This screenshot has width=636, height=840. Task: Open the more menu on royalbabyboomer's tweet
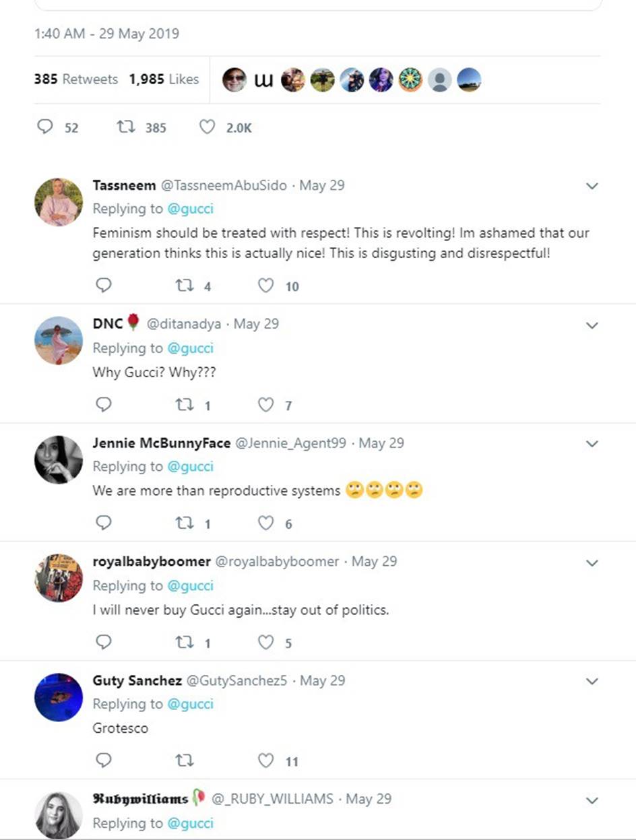click(592, 563)
